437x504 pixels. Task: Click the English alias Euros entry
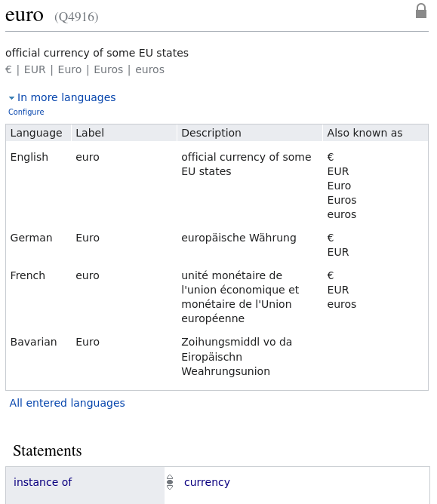pos(342,200)
